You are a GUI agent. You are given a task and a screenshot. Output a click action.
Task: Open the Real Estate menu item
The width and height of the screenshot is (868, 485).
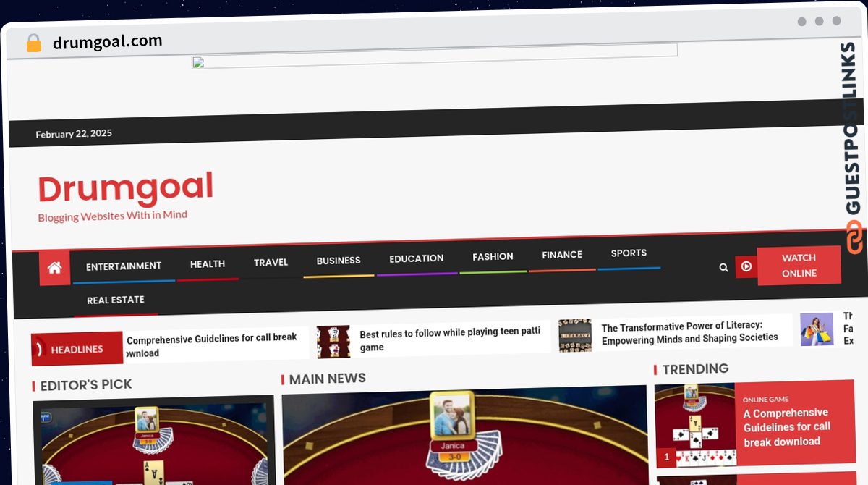pos(116,300)
